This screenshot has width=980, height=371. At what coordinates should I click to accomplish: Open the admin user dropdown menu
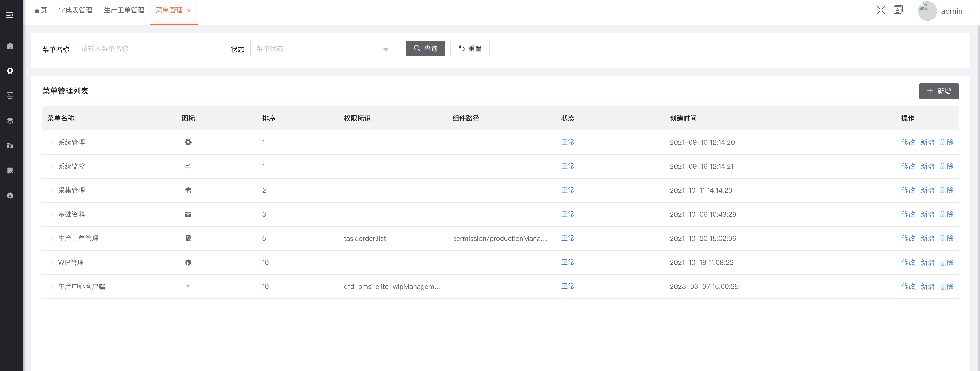point(955,11)
